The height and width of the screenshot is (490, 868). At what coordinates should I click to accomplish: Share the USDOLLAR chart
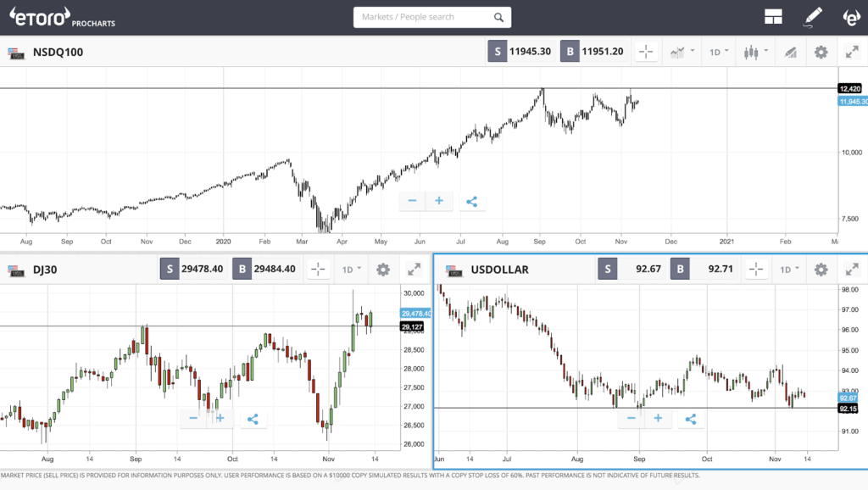690,419
